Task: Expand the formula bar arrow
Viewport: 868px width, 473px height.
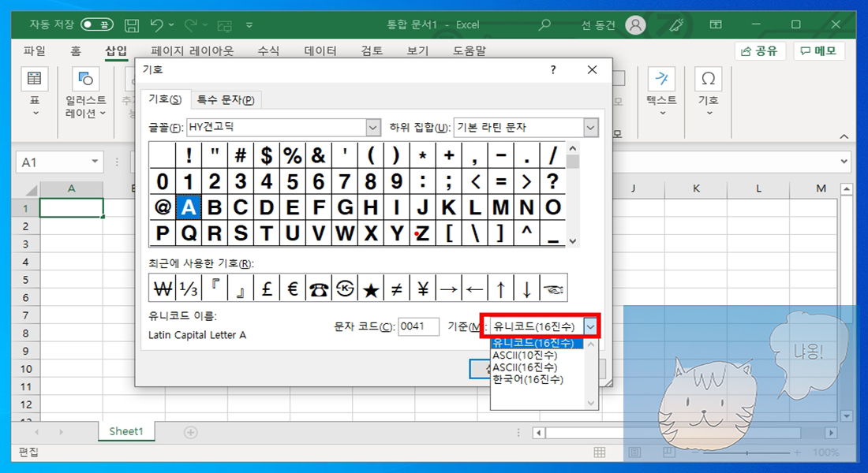Action: (844, 162)
